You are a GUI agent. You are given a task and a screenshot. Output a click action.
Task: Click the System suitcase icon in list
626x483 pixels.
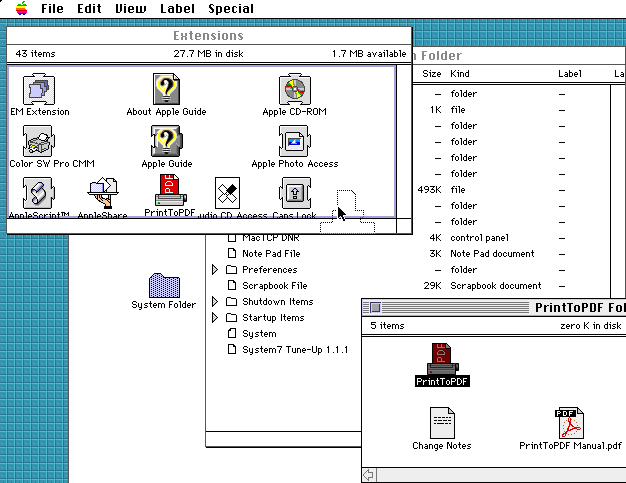pyautogui.click(x=232, y=333)
